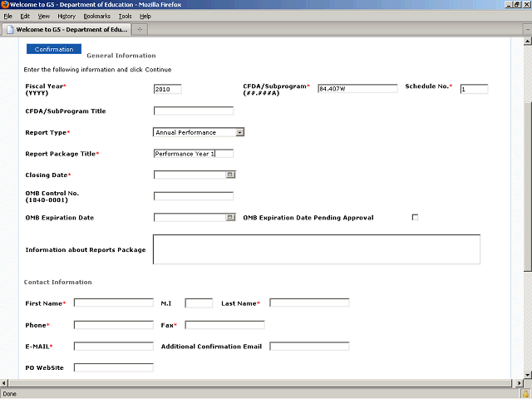Open the View menu
Screen dimensions: 532x399
(x=44, y=17)
